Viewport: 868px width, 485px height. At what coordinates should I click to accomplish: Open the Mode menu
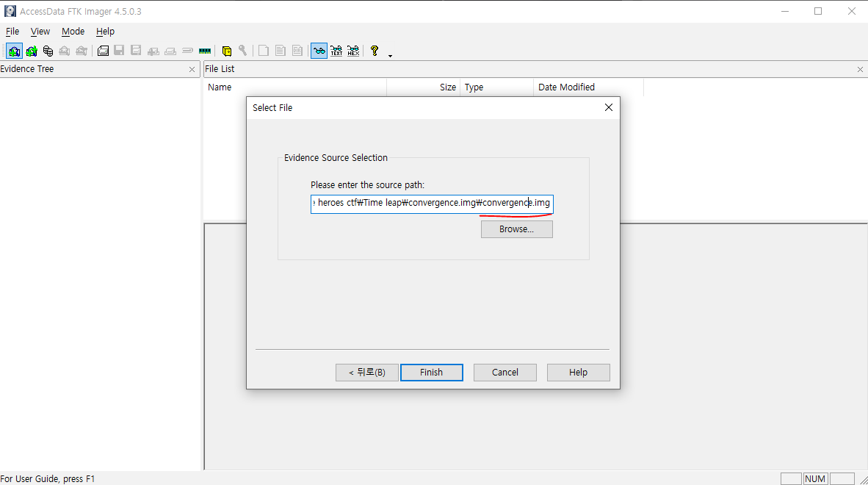coord(73,32)
